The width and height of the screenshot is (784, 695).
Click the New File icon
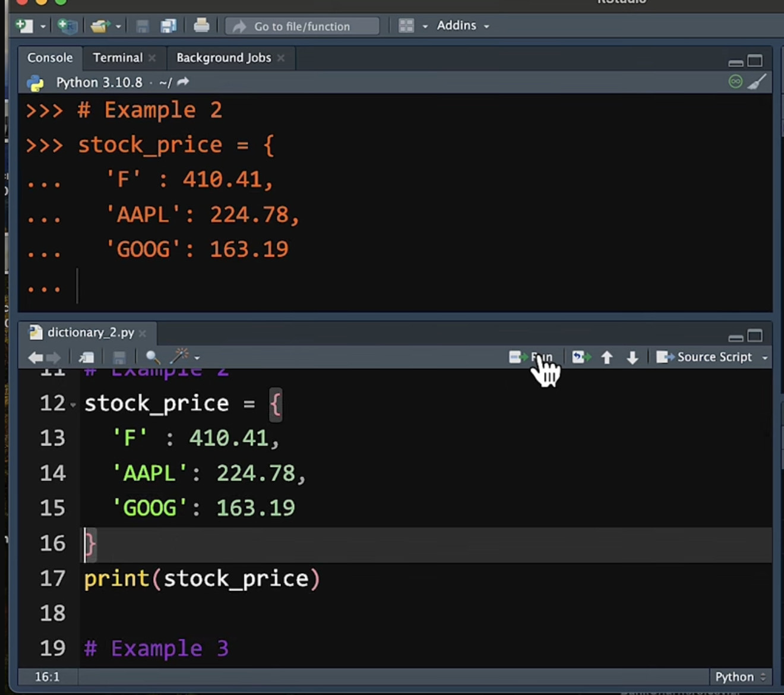click(24, 26)
